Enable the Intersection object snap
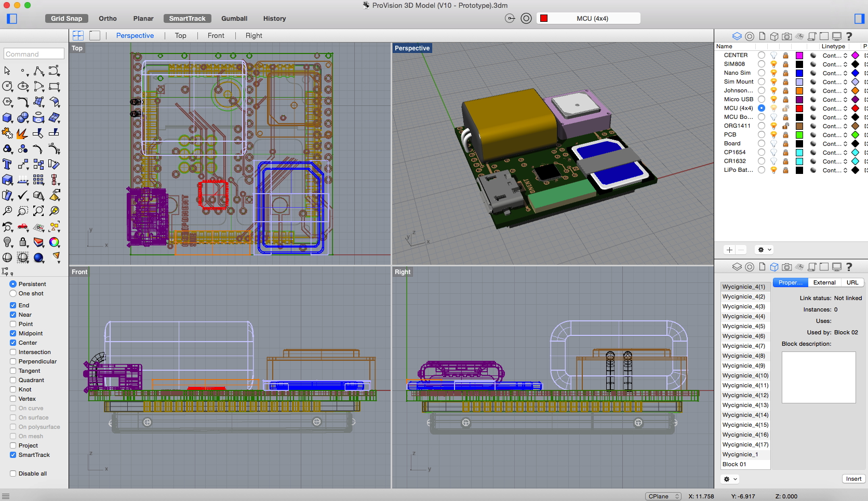Viewport: 868px width, 501px height. tap(13, 352)
